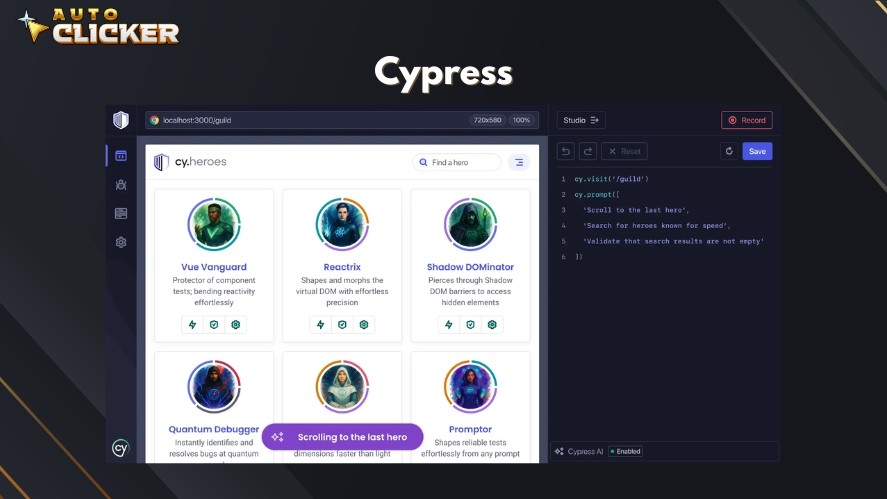
Task: Click the 720x580 viewport size badge
Action: click(487, 120)
